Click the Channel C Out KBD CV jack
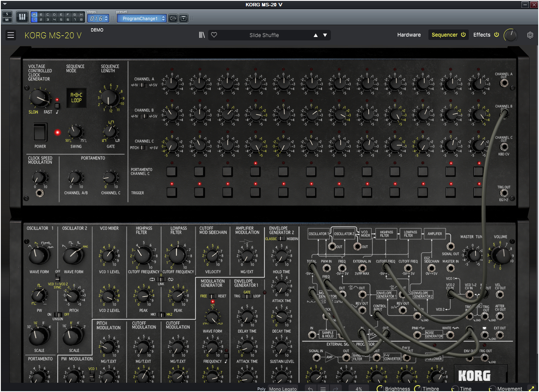Screen dimensions: 539x392 click(x=504, y=147)
